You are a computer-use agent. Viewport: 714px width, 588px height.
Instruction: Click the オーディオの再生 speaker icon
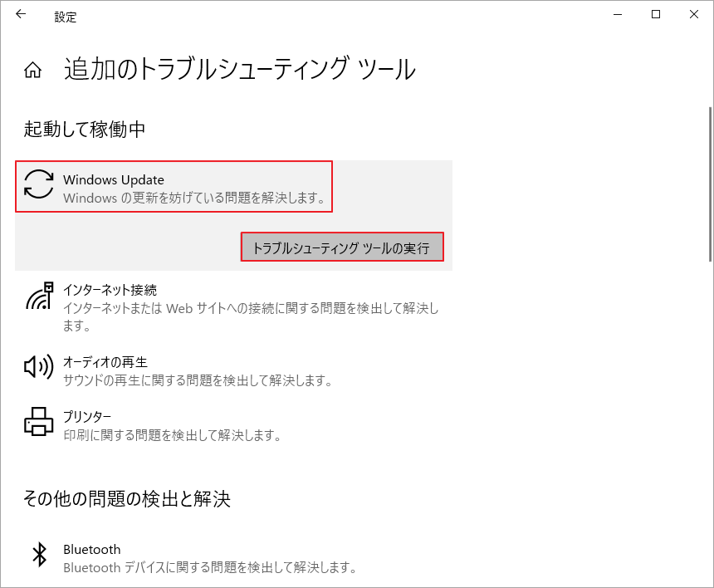pyautogui.click(x=39, y=366)
